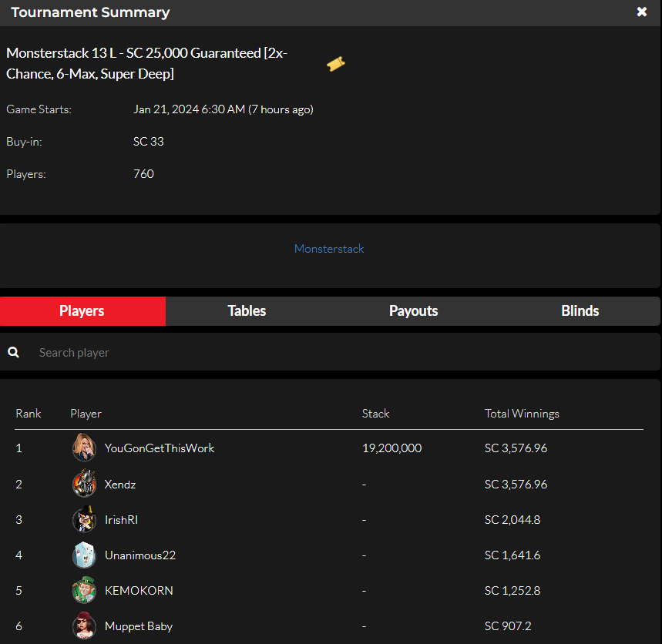Select player name Muppet Baby

(x=139, y=626)
